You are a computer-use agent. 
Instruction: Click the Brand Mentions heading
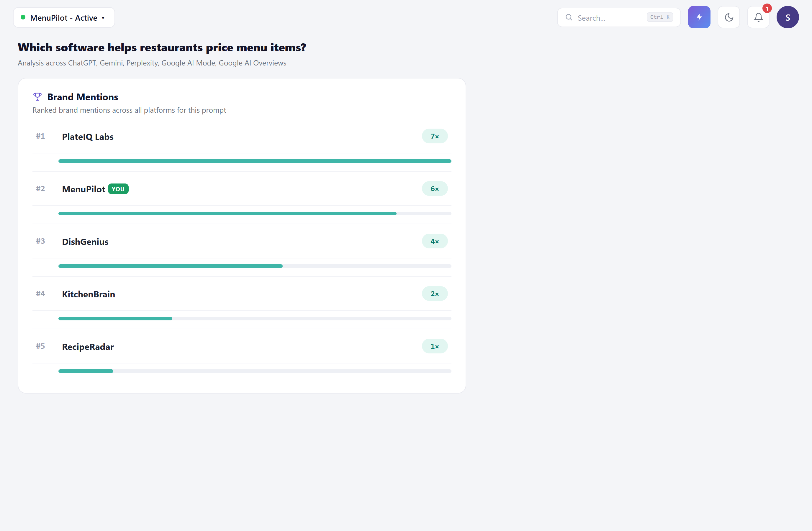pos(83,97)
